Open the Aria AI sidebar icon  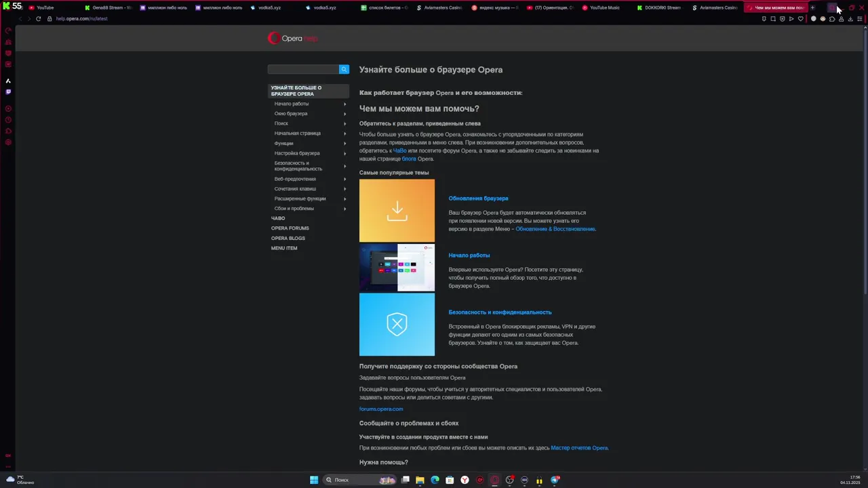(8, 81)
